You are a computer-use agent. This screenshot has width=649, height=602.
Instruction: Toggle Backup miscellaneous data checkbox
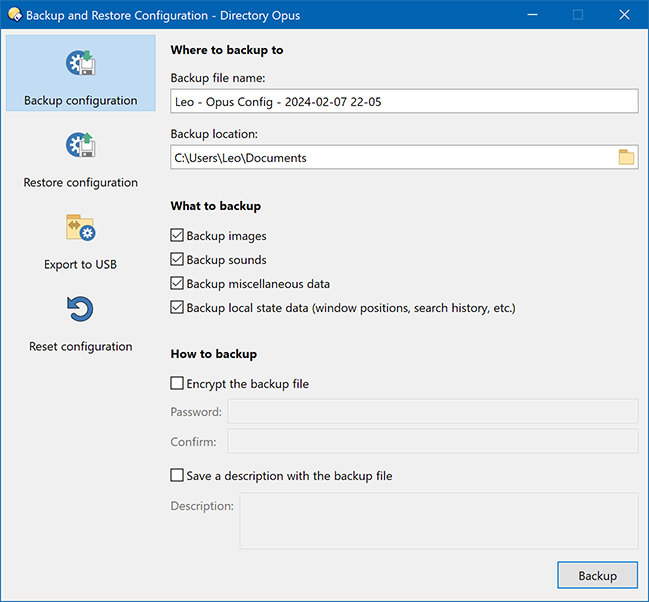[177, 283]
